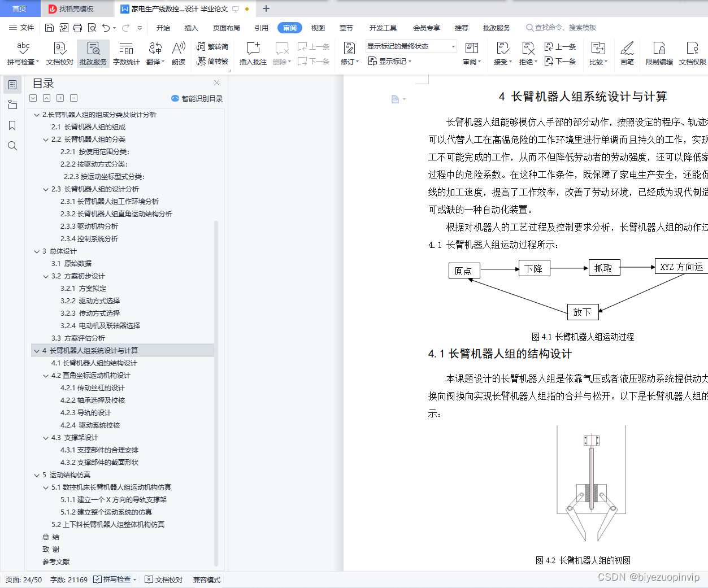Open the grading service tool (批改服务)
Screen dimensions: 708x588
pyautogui.click(x=93, y=54)
